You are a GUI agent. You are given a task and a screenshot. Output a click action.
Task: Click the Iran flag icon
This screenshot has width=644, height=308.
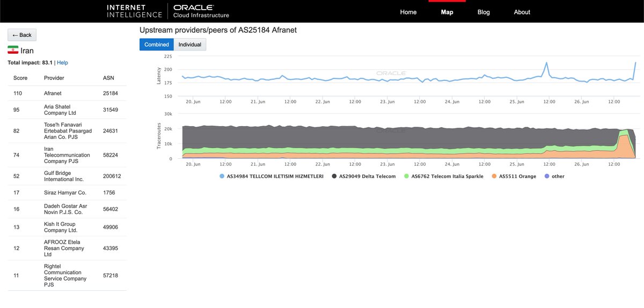tap(13, 50)
